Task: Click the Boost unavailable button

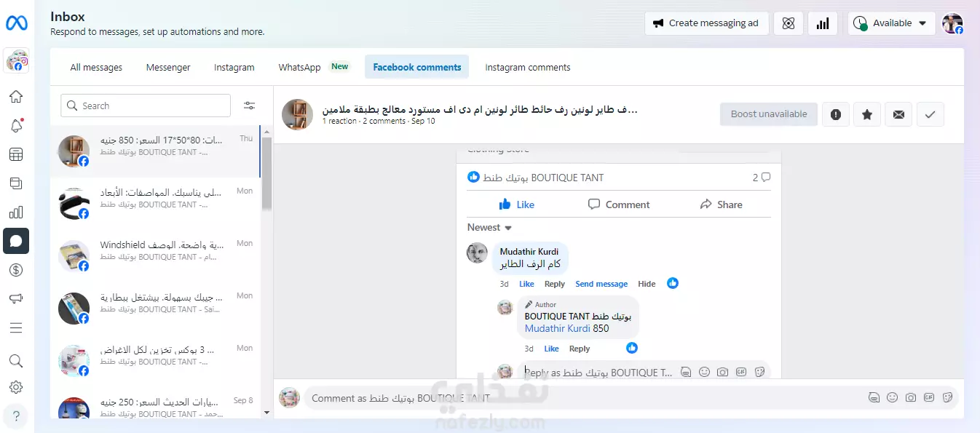Action: [769, 114]
